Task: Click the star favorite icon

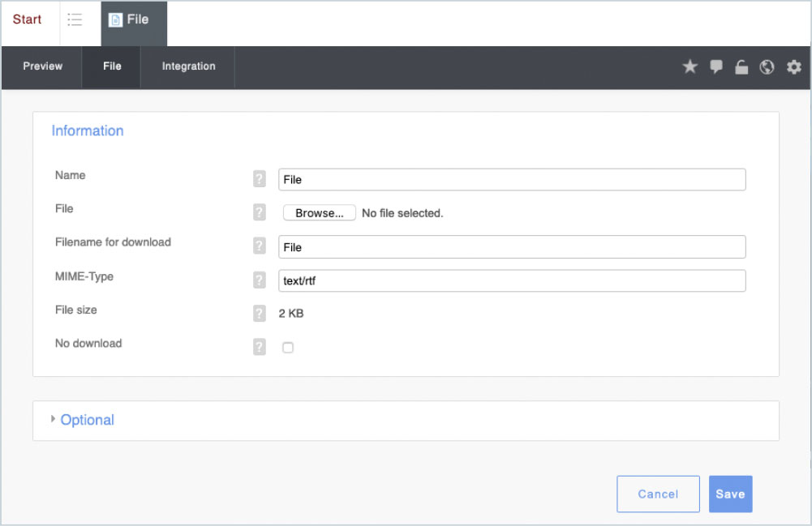Action: [690, 67]
